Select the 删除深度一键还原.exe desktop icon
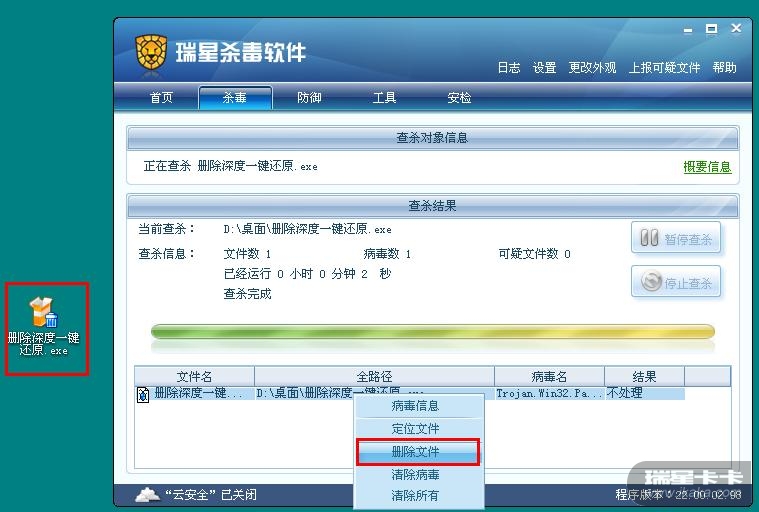The width and height of the screenshot is (759, 512). click(x=44, y=326)
